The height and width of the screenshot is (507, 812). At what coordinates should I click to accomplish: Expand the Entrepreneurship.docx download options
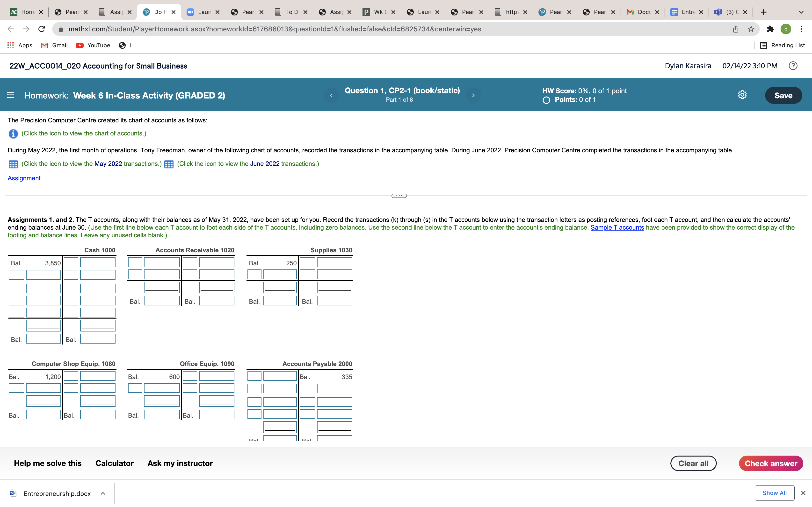[103, 493]
